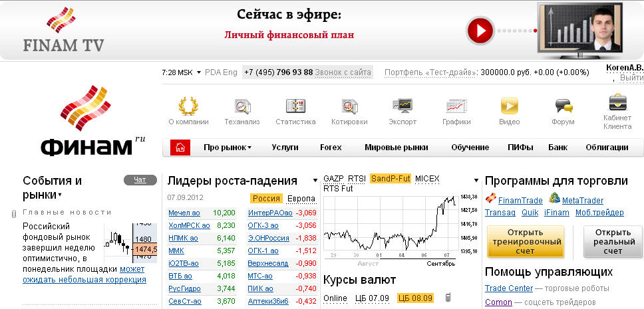644x309 pixels.
Task: Expand the Про рынок menu
Action: 227,148
